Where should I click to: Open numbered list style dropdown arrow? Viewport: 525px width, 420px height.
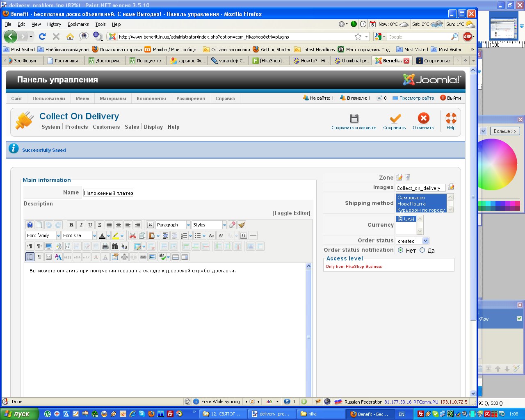190,236
